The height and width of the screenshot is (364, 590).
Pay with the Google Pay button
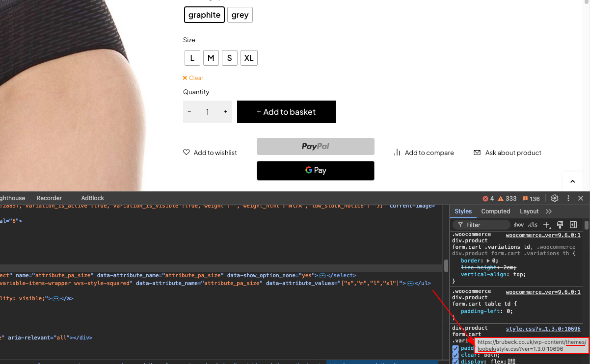(x=316, y=171)
